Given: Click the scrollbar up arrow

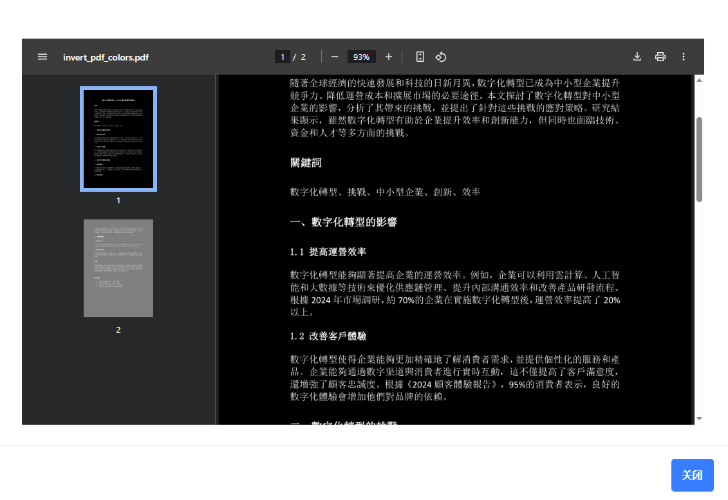Looking at the screenshot, I should point(698,80).
